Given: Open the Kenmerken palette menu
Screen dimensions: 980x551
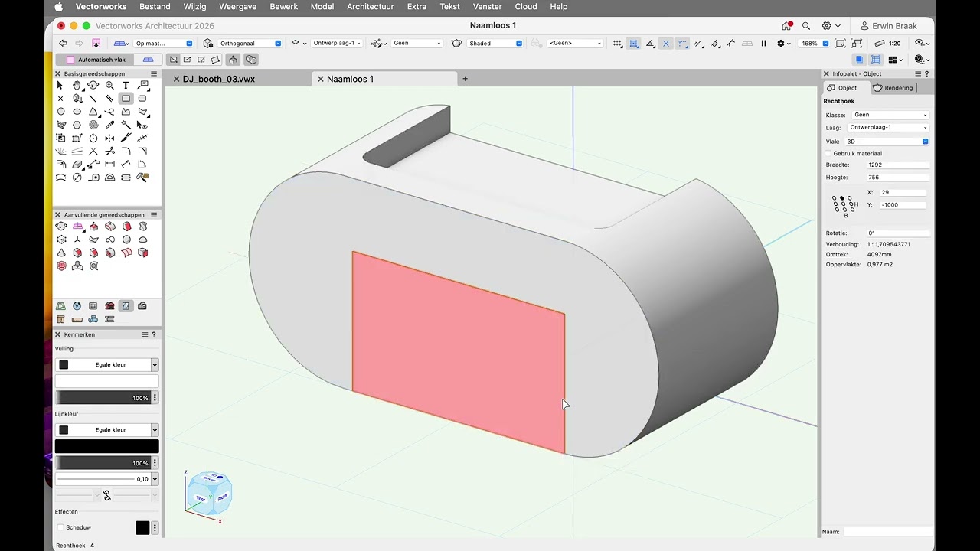Looking at the screenshot, I should pyautogui.click(x=145, y=334).
